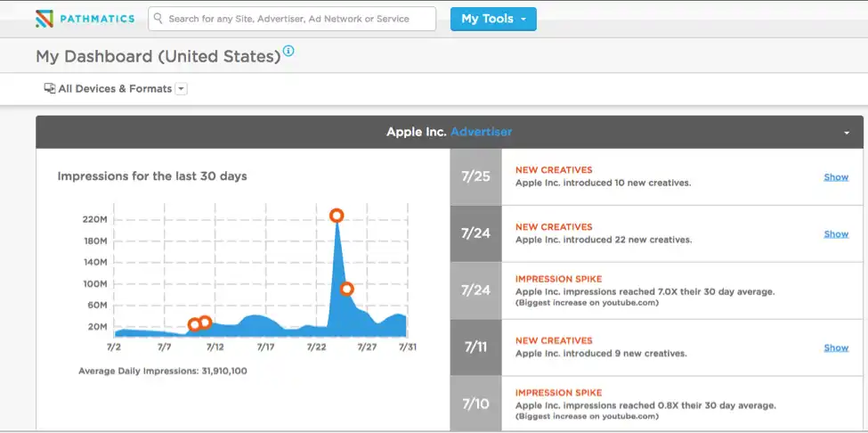Select the peak impression marker at 220M
Image resolution: width=868 pixels, height=433 pixels.
click(336, 216)
